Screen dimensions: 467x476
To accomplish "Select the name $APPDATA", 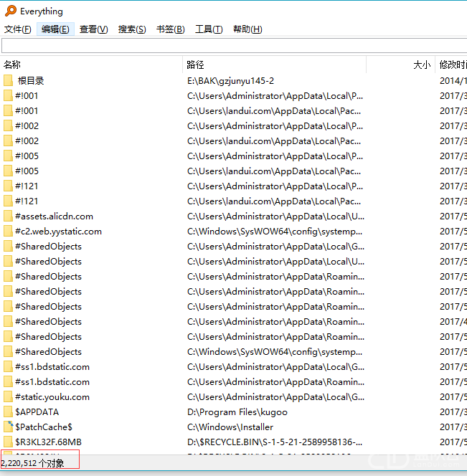I will [x=37, y=412].
